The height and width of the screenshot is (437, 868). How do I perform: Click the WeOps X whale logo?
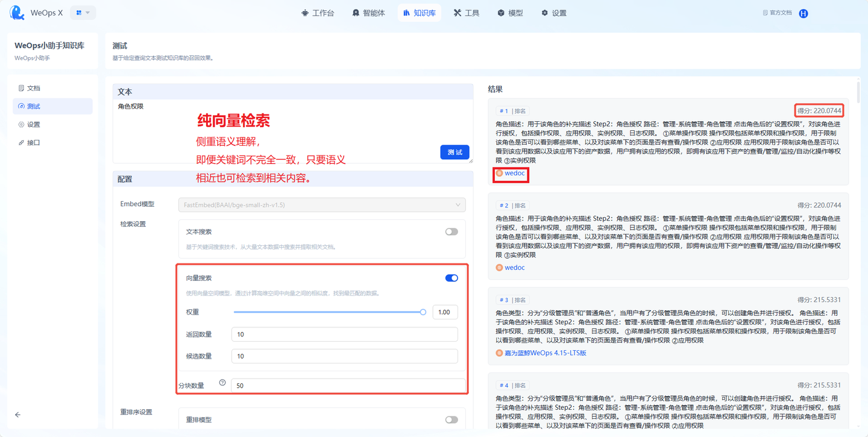[17, 13]
